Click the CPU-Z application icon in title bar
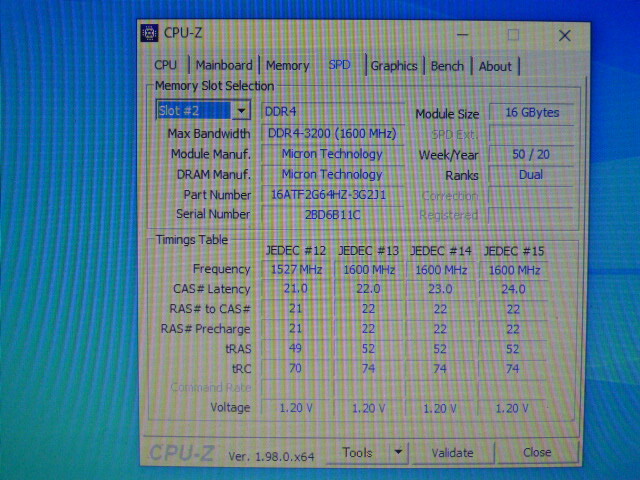Image resolution: width=640 pixels, height=480 pixels. [x=149, y=33]
